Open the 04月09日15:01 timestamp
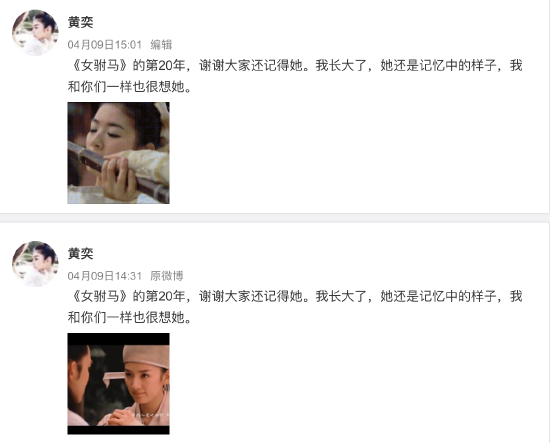550x443 pixels. (105, 45)
